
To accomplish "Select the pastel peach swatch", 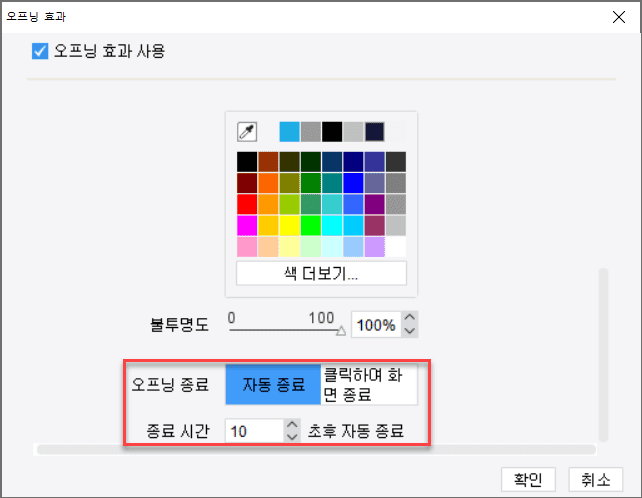I will click(268, 247).
